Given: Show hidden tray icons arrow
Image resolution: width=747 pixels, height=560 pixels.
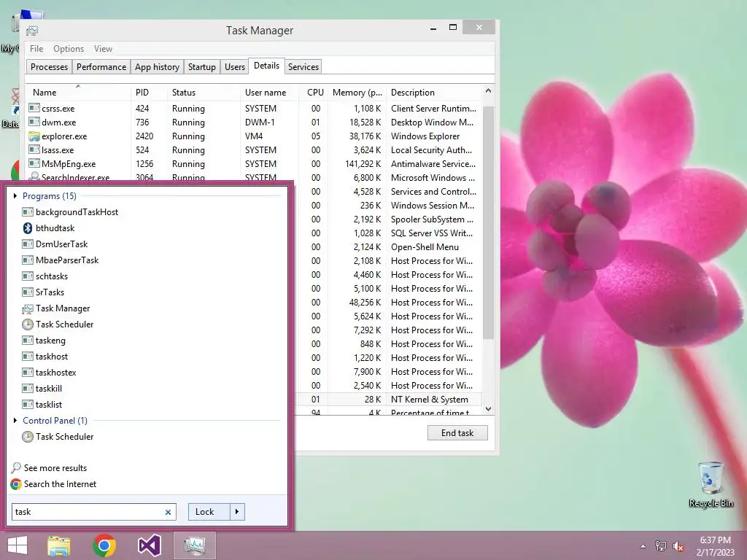Looking at the screenshot, I should tap(643, 546).
